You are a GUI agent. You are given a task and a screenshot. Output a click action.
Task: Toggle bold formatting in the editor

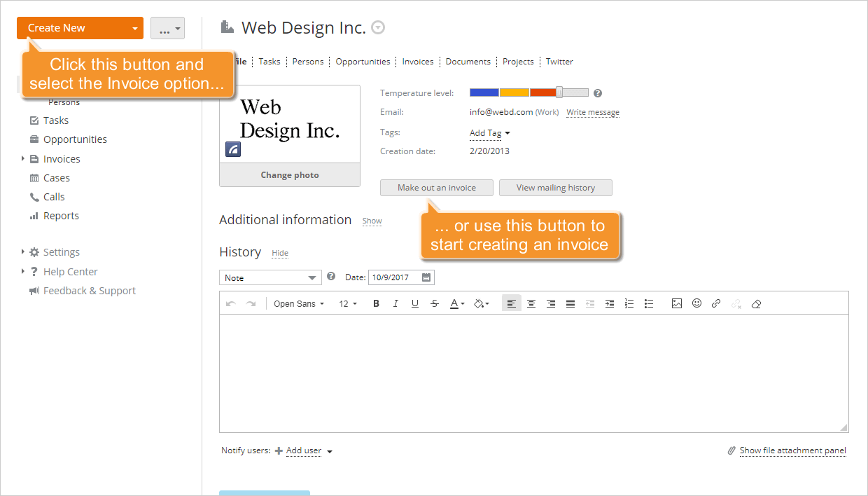[x=376, y=303]
